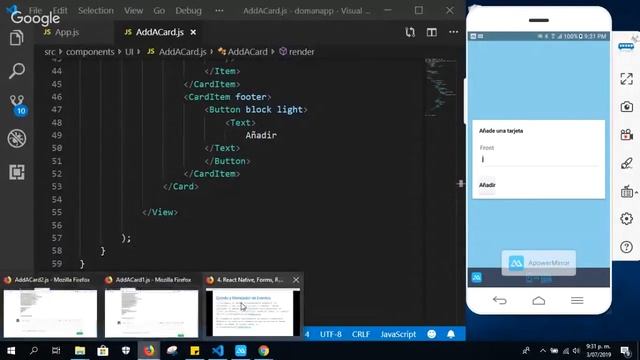This screenshot has width=640, height=360.
Task: Click the Front input field on phone
Action: coord(538,160)
